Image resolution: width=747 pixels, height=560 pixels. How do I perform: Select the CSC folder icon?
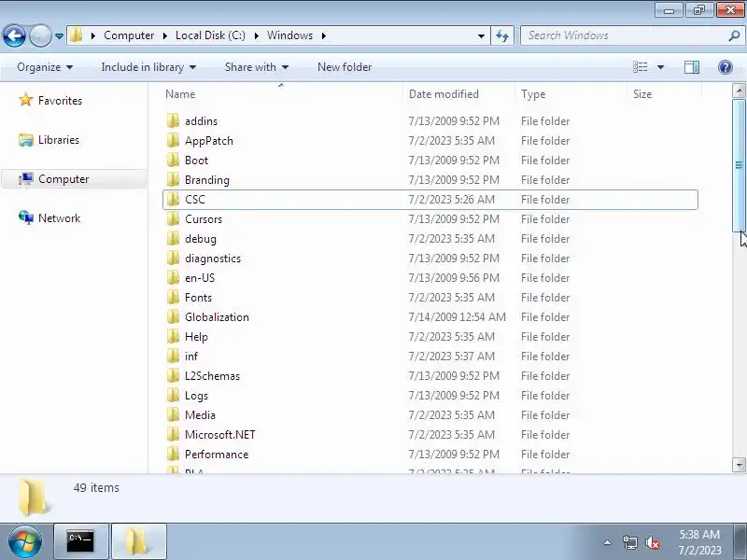click(x=174, y=200)
